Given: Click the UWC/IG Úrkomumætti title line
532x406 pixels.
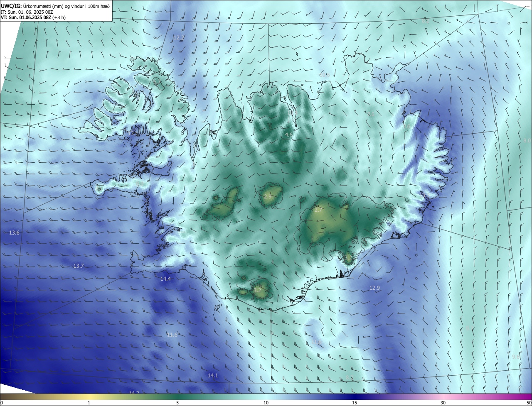Looking at the screenshot, I should pyautogui.click(x=55, y=6).
